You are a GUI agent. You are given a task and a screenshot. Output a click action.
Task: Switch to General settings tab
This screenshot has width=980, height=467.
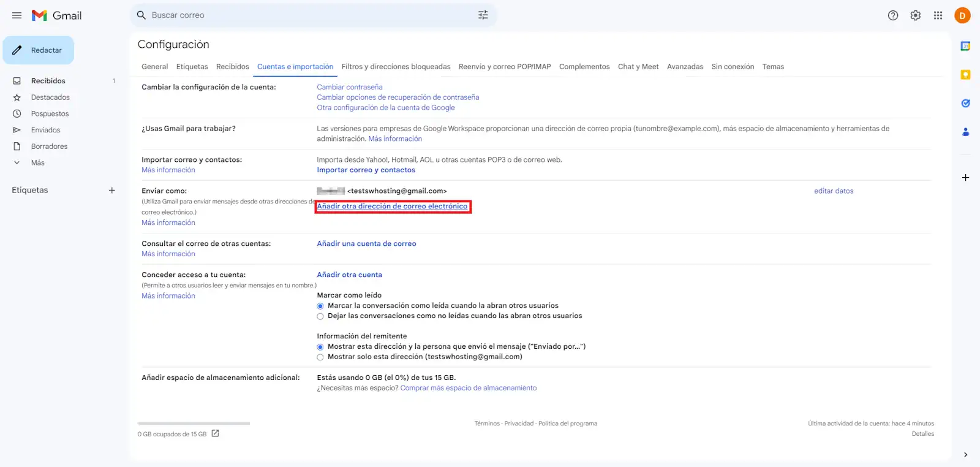154,67
